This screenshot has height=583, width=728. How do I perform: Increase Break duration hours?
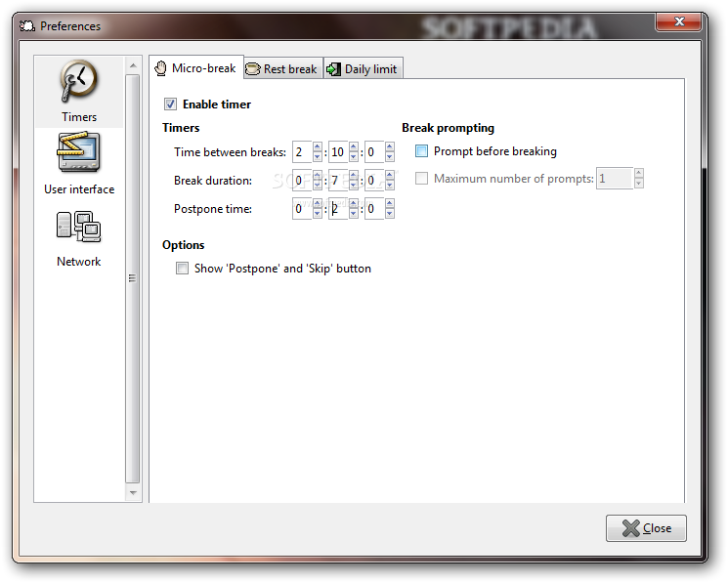[318, 176]
